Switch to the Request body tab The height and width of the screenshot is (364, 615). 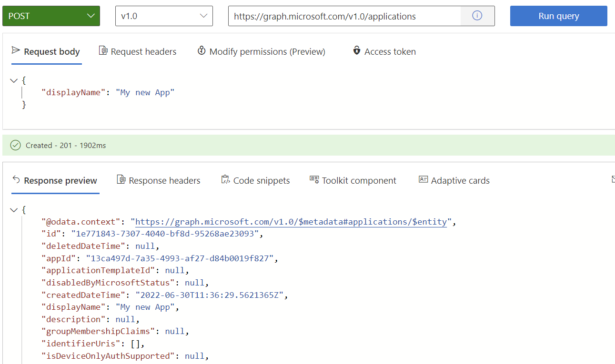(x=46, y=52)
